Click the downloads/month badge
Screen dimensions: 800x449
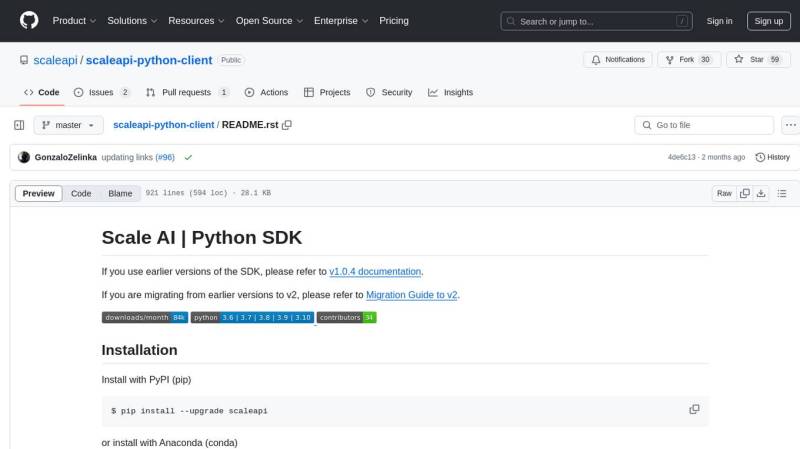[145, 317]
